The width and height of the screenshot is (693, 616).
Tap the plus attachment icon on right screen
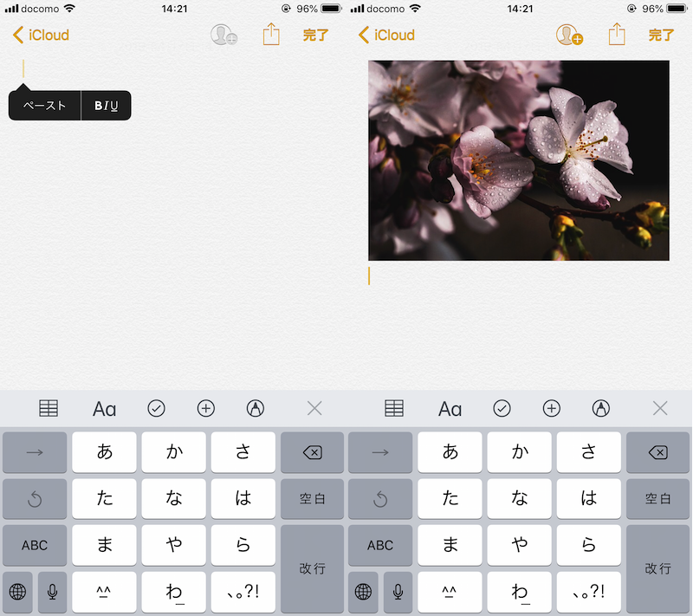point(551,409)
